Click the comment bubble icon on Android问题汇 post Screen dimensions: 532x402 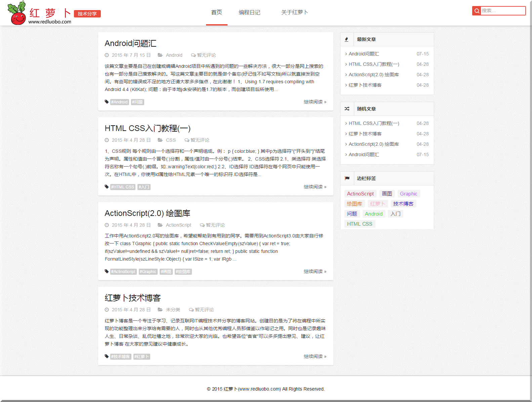(193, 55)
